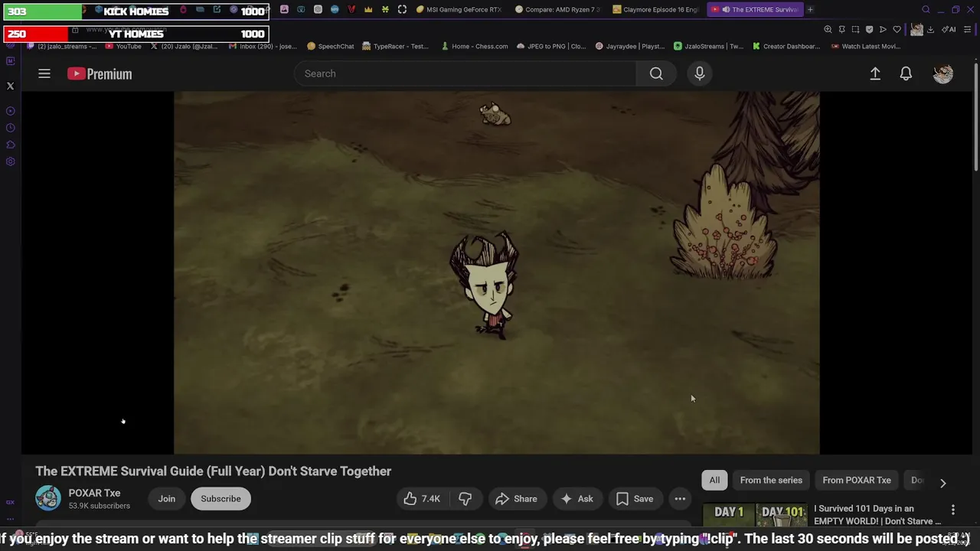
Task: Open the YouTube bookmark
Action: [123, 46]
